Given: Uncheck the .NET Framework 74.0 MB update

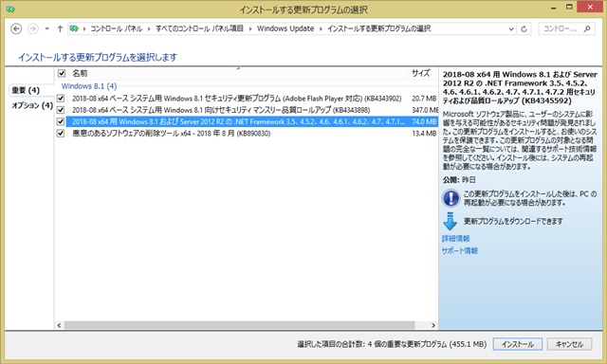Looking at the screenshot, I should click(x=61, y=121).
